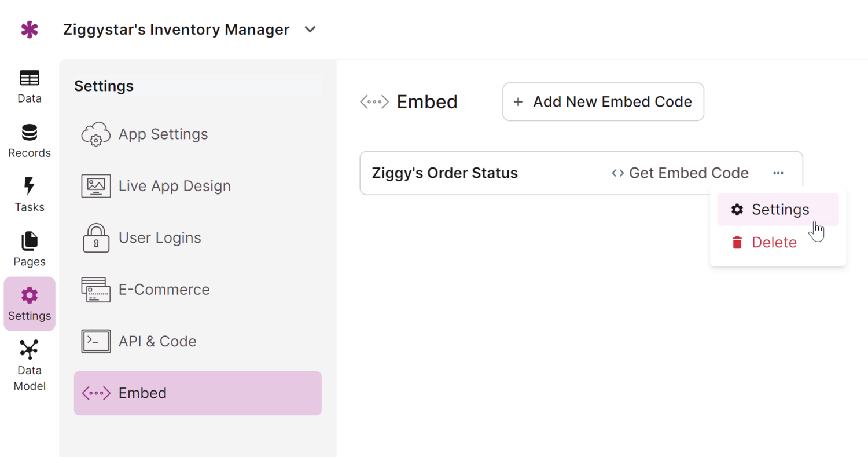Select the Records database icon

point(29,140)
